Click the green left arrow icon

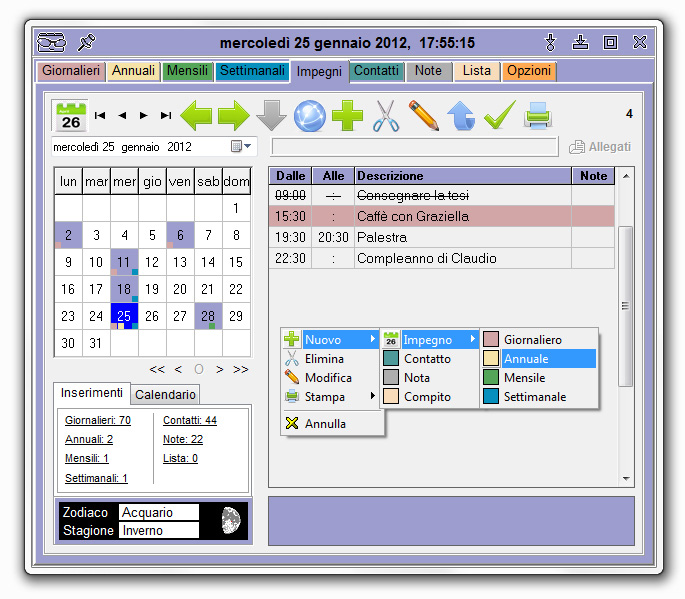coord(196,115)
